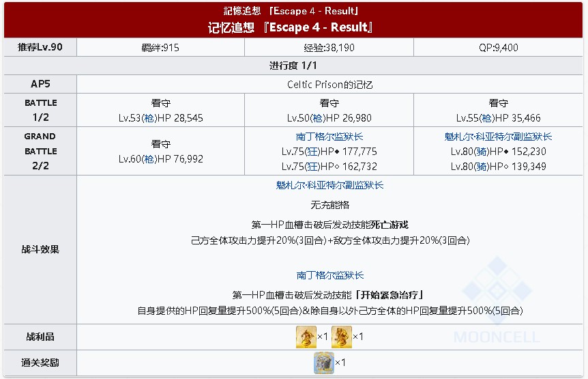Select the 进行度 1/1 row
This screenshot has height=379, width=588.
click(294, 66)
